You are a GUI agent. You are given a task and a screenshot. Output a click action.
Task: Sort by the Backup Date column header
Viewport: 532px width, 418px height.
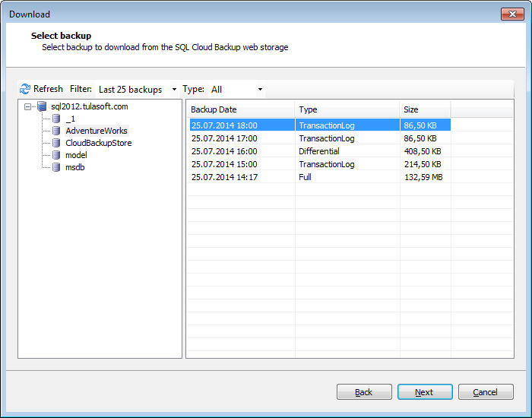coord(241,109)
